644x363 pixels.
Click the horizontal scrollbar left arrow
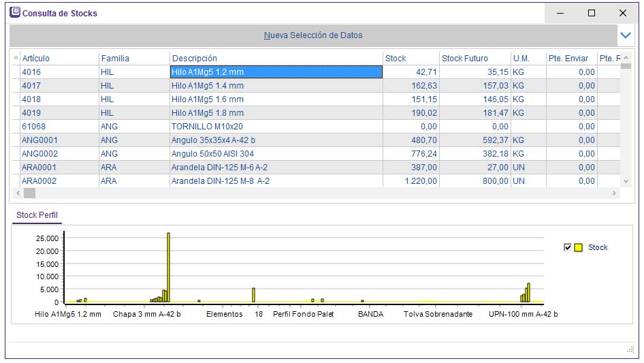pos(16,193)
